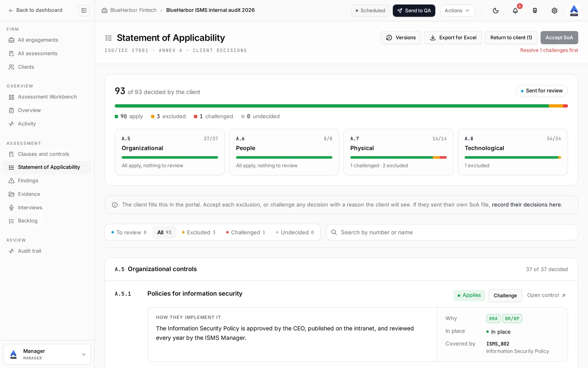Open control A.5.1 link
The image size is (588, 368).
point(546,295)
